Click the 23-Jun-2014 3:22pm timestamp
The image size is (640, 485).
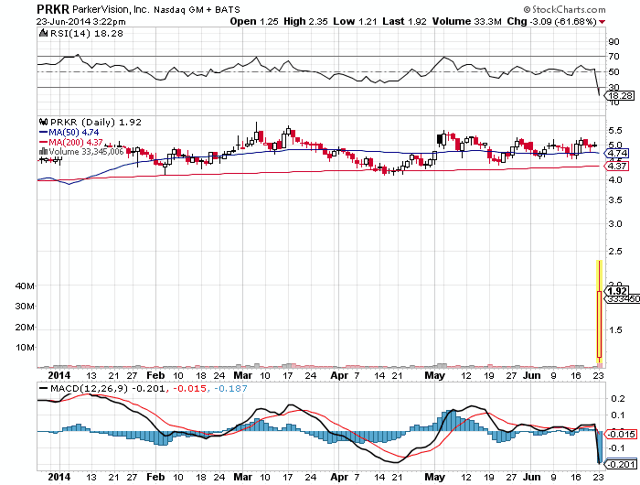(x=81, y=21)
